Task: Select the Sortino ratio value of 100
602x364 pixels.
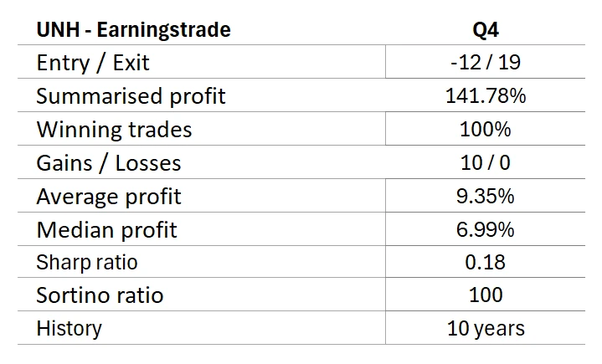Action: [486, 295]
